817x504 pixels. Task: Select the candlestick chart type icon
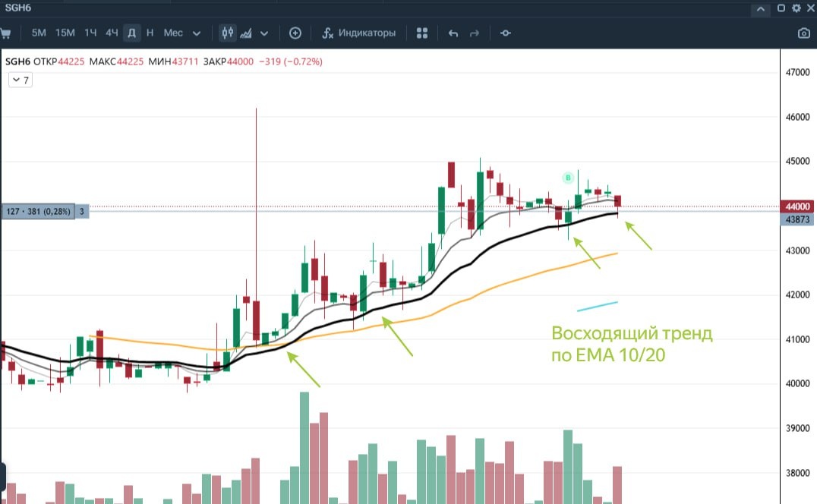[x=228, y=33]
